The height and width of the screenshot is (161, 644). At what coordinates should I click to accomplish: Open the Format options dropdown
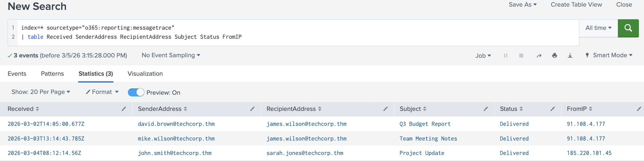pyautogui.click(x=102, y=92)
